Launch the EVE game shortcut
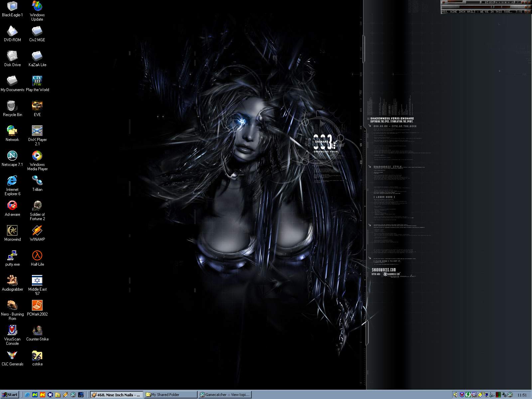The width and height of the screenshot is (532, 399). (x=37, y=109)
